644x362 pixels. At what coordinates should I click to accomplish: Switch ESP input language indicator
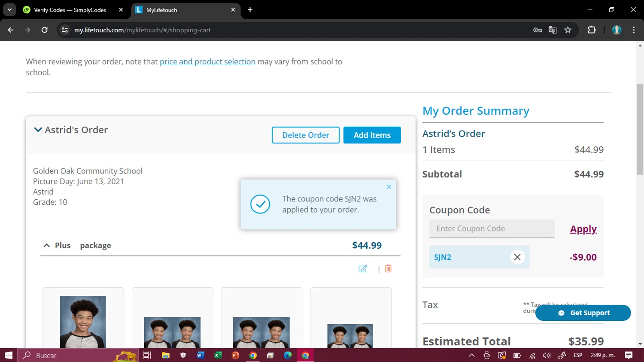point(578,355)
